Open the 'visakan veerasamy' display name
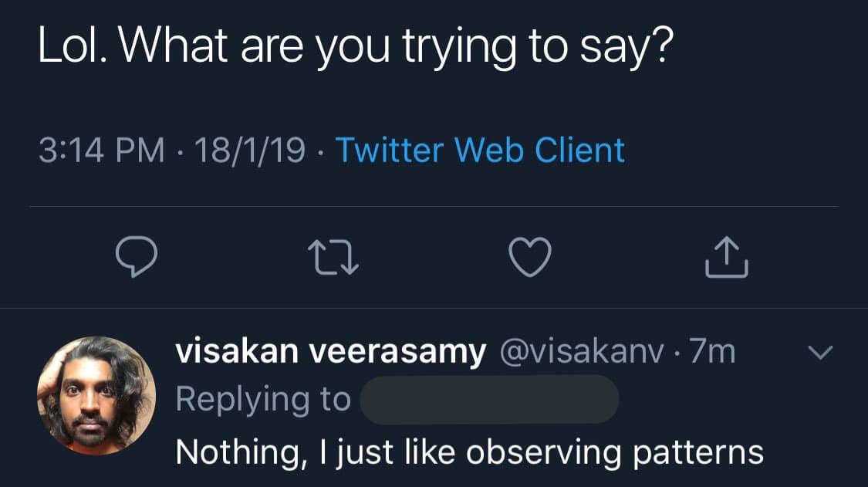The height and width of the screenshot is (487, 868). tap(330, 352)
